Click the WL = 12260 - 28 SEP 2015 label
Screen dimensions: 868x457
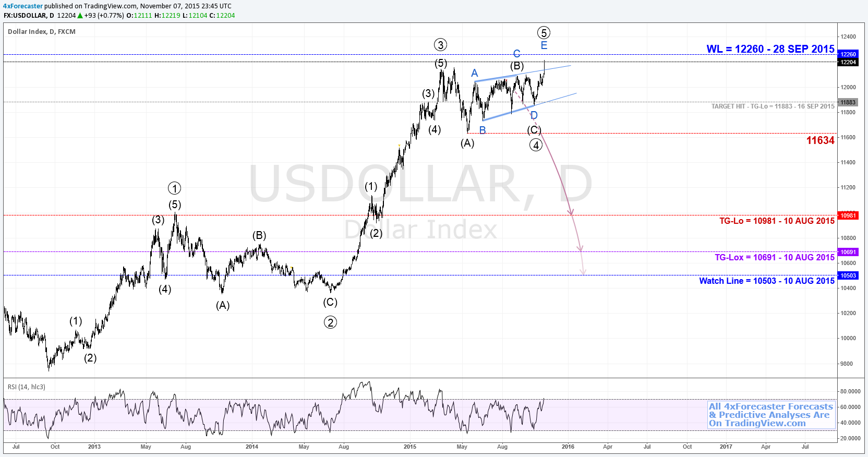(770, 49)
